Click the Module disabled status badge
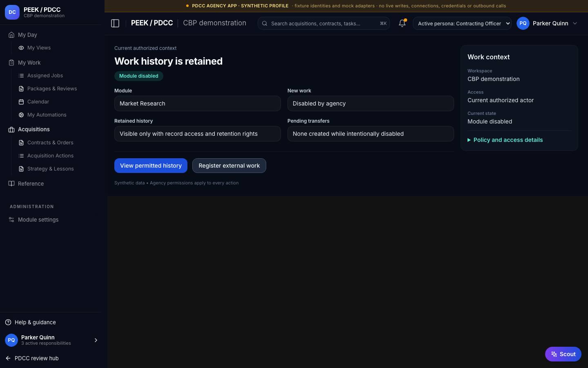Image resolution: width=588 pixels, height=368 pixels. click(139, 76)
